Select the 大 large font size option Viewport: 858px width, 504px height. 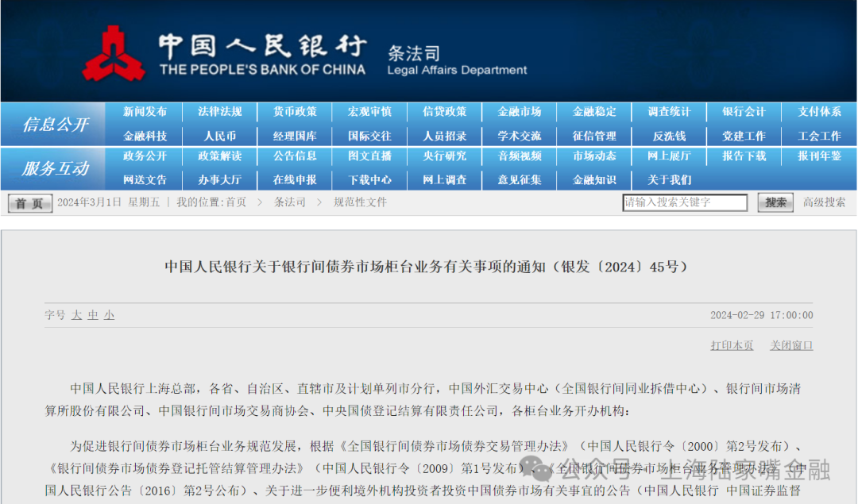76,315
